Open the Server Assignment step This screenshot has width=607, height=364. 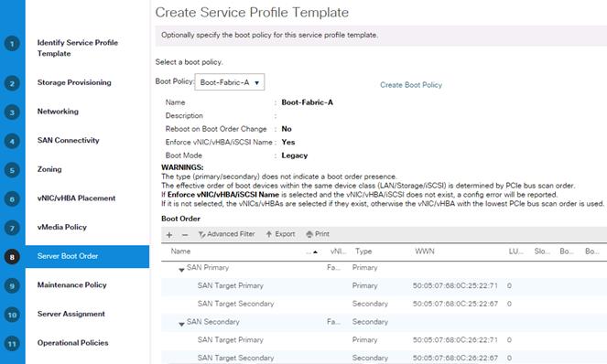pos(71,314)
